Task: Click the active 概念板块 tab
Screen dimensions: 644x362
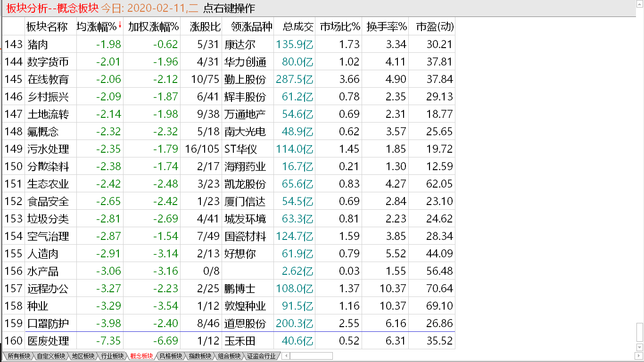Action: [x=141, y=356]
